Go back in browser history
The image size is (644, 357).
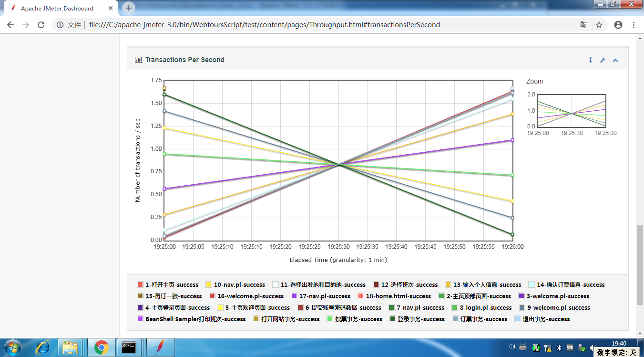10,25
